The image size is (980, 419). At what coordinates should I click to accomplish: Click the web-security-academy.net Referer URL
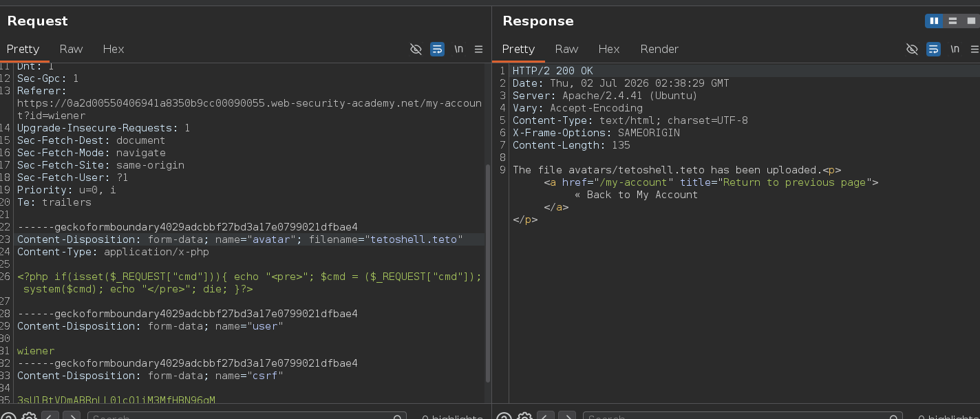click(x=249, y=109)
